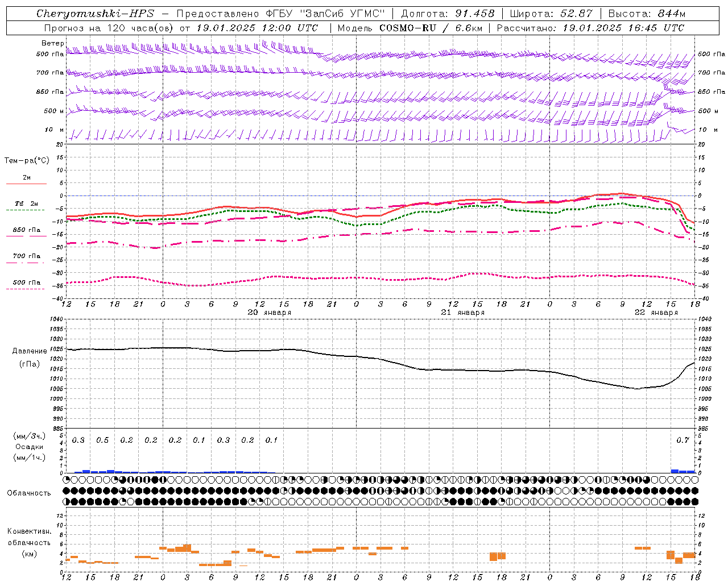The image size is (728, 582).
Task: Click dotted line sample under 500 гПа legend
Action: pyautogui.click(x=26, y=289)
